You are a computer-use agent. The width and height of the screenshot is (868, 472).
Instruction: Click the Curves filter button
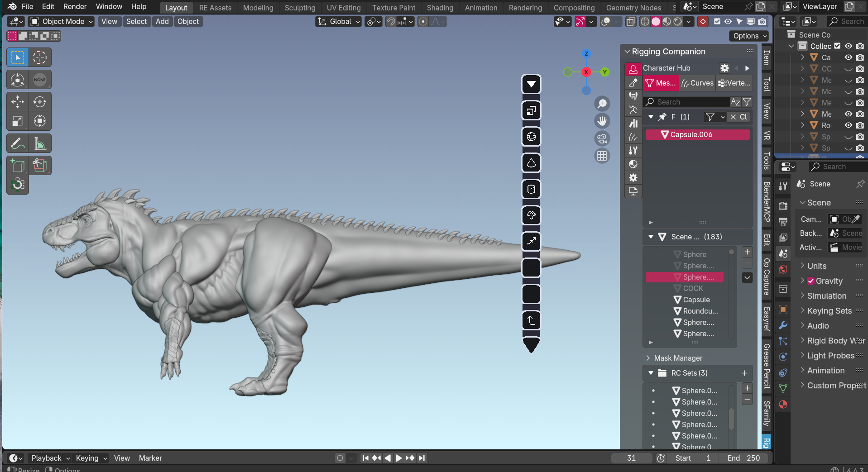point(698,83)
